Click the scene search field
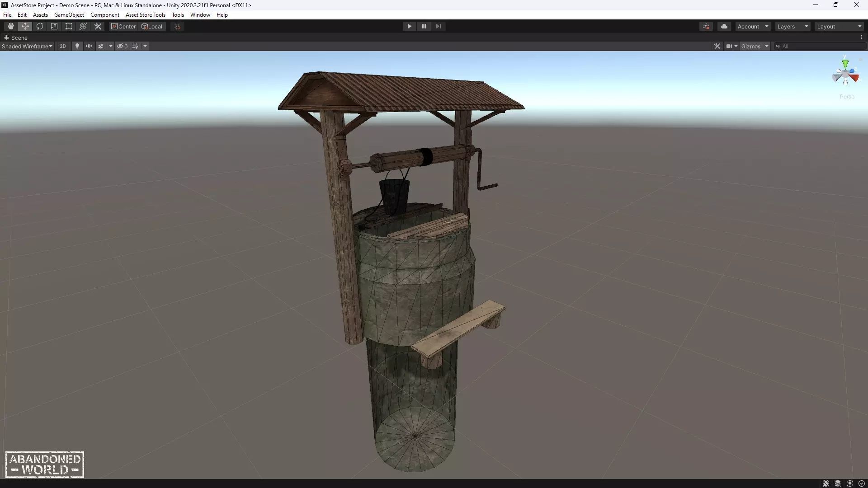The width and height of the screenshot is (868, 488). tap(820, 46)
